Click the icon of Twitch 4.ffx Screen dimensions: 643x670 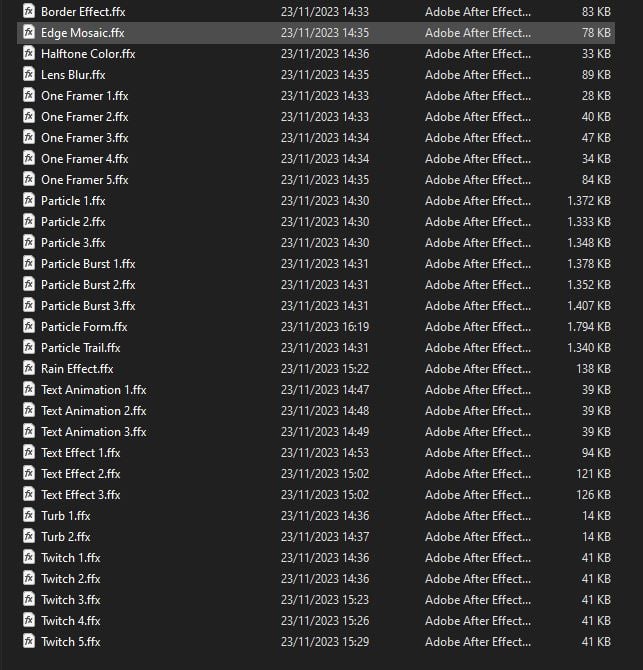coord(29,620)
